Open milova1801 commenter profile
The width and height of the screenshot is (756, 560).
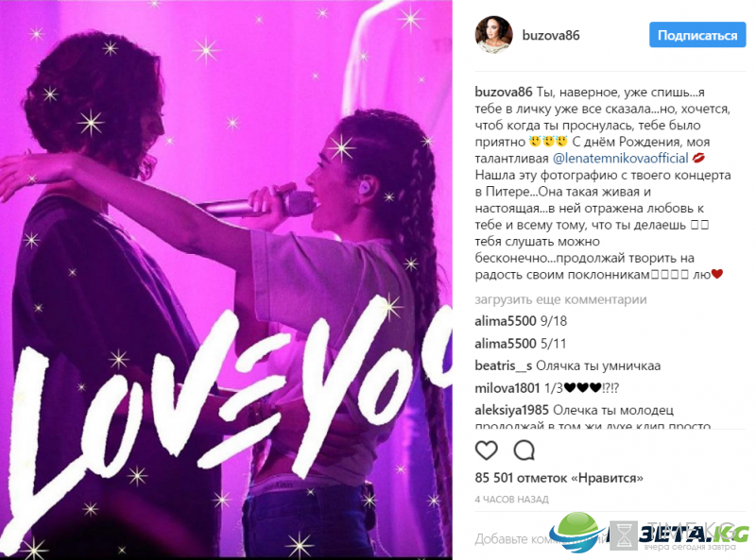point(507,388)
